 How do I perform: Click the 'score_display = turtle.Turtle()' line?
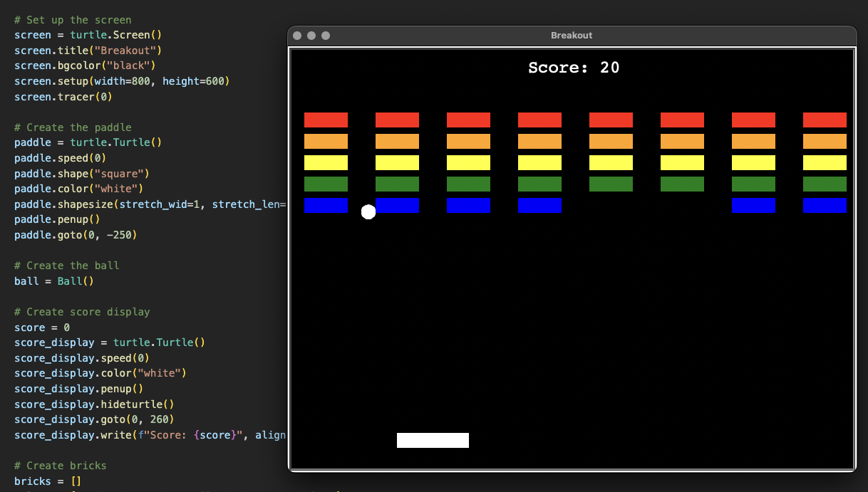click(x=110, y=342)
